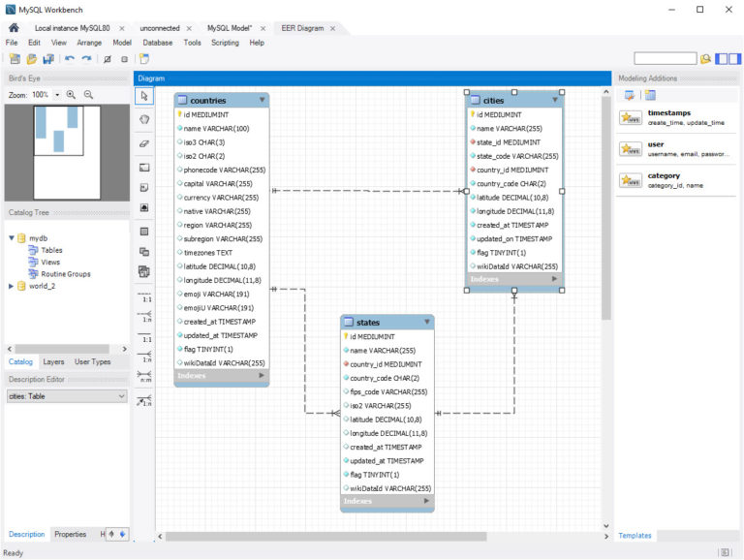Select the relationship using existing columns tool
The image size is (744, 560).
click(144, 401)
